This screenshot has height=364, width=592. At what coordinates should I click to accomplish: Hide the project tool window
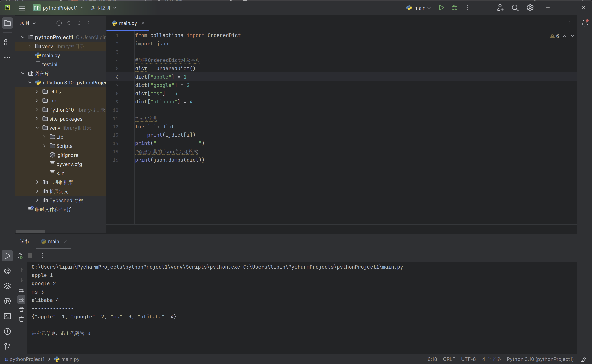pos(98,23)
